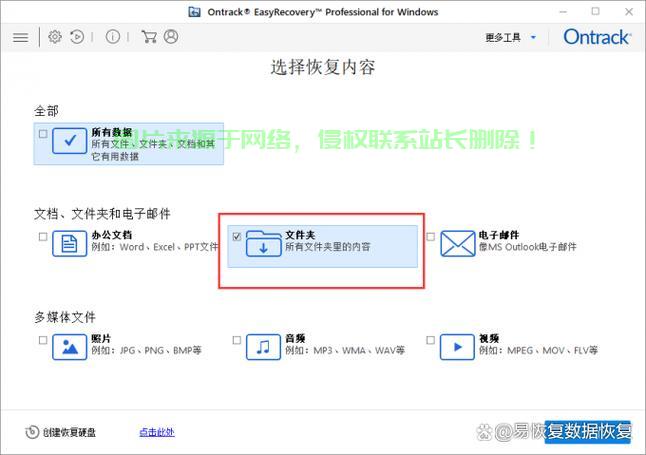
Task: Open the 更多工具 menu label
Action: pos(503,38)
